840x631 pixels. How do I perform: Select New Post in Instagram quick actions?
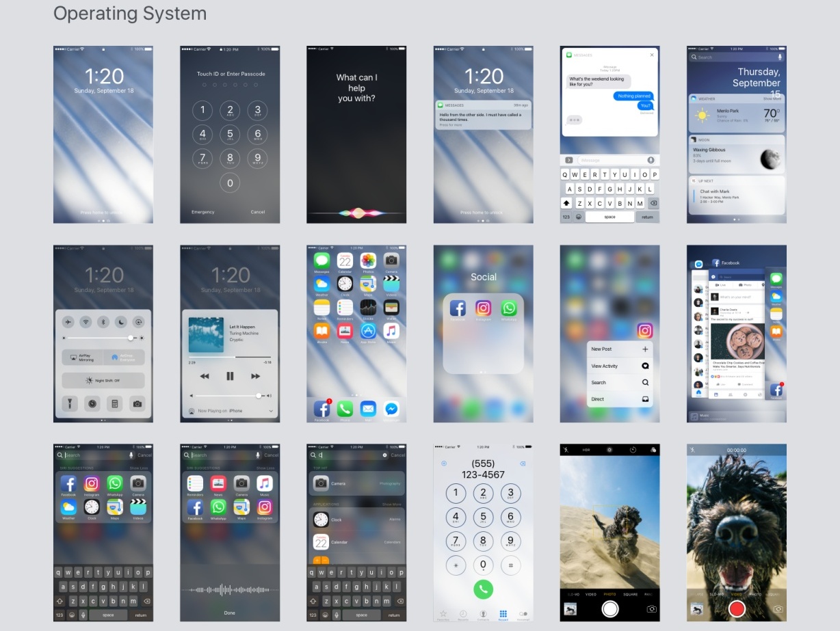tap(620, 349)
